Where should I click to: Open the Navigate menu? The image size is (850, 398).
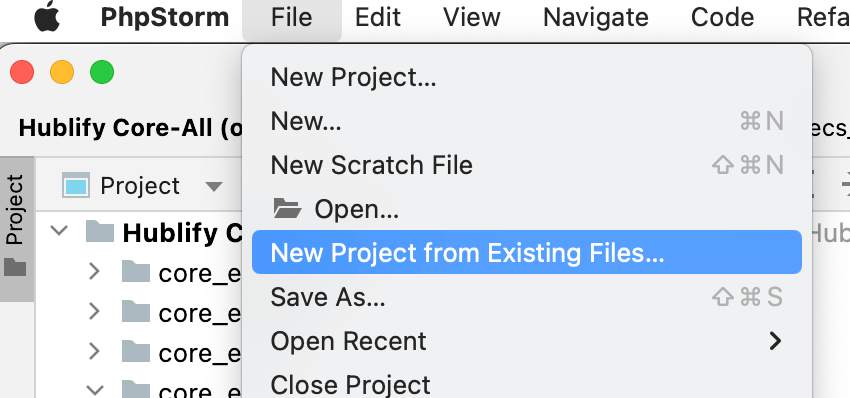(596, 17)
